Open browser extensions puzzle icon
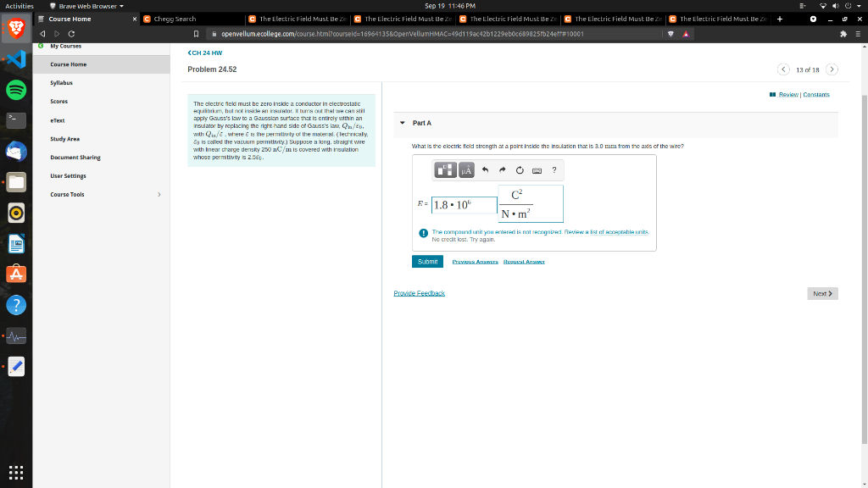 (x=843, y=34)
